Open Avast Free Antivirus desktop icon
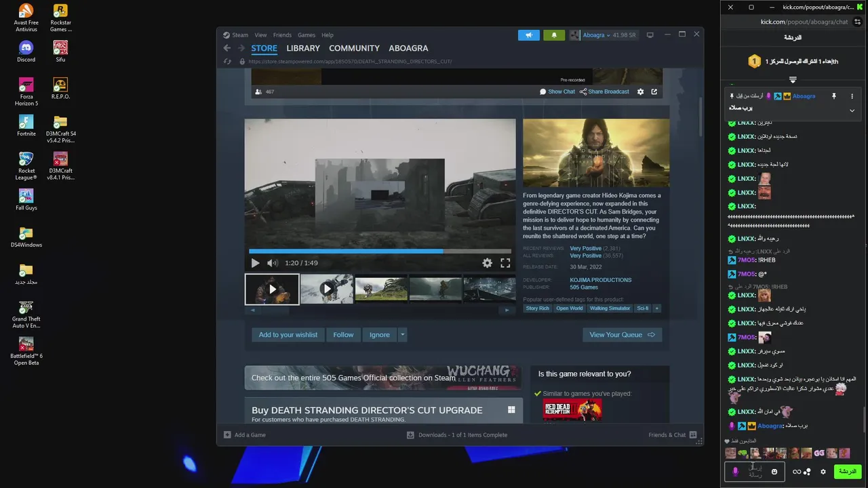 click(x=26, y=18)
